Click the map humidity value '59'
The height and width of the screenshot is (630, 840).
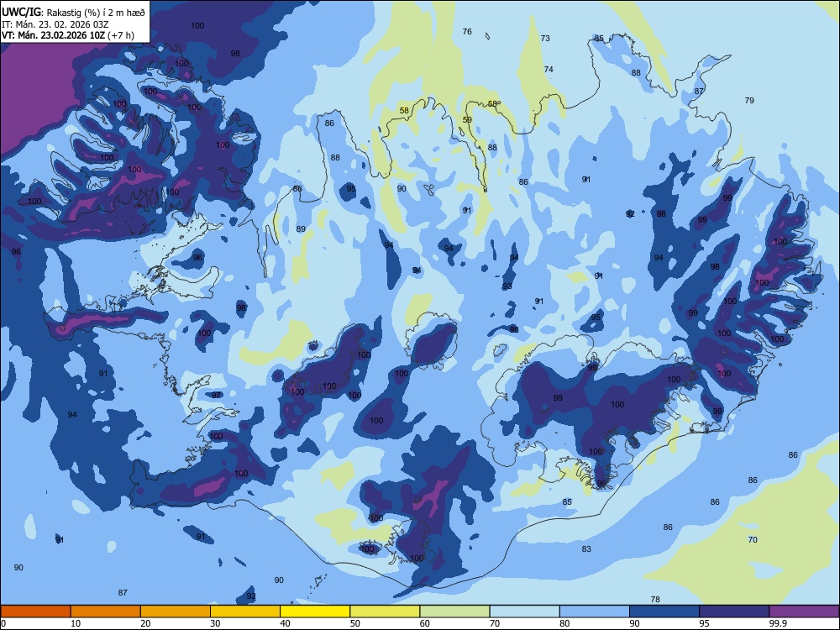467,120
